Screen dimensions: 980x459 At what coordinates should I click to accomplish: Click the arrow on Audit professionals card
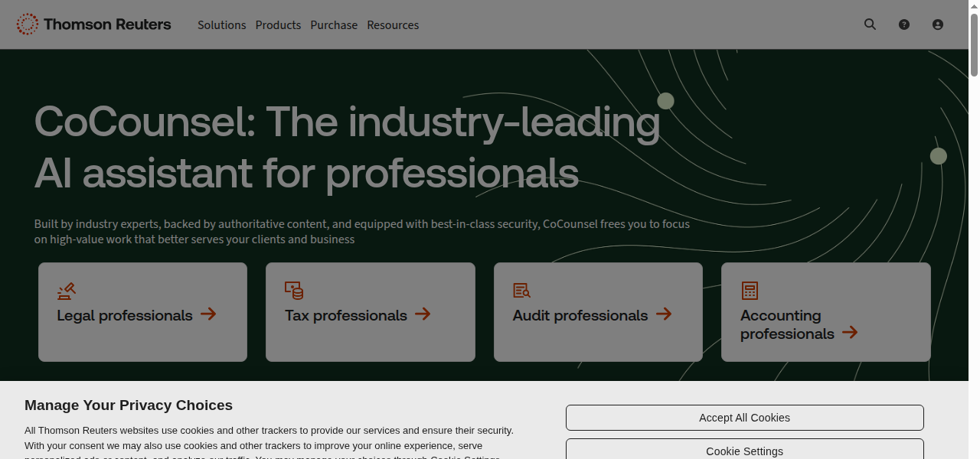point(663,314)
